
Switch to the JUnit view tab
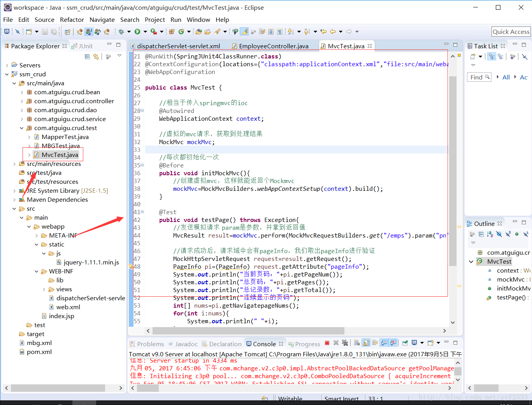(83, 46)
